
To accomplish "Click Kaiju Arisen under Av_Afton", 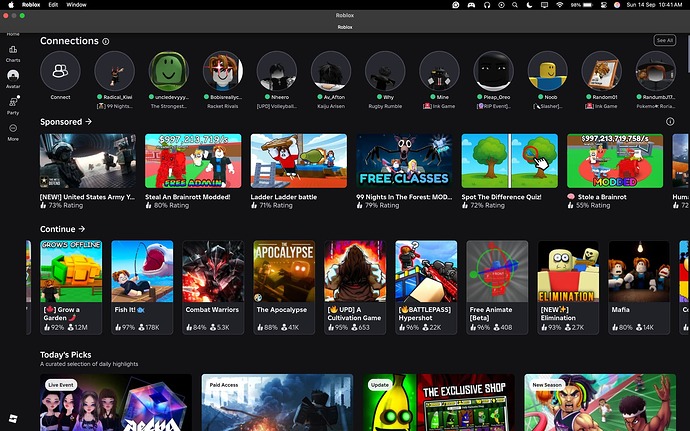I will click(331, 106).
